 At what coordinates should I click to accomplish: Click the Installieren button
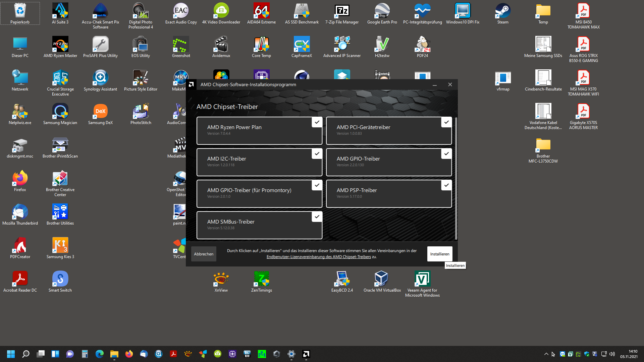point(439,254)
